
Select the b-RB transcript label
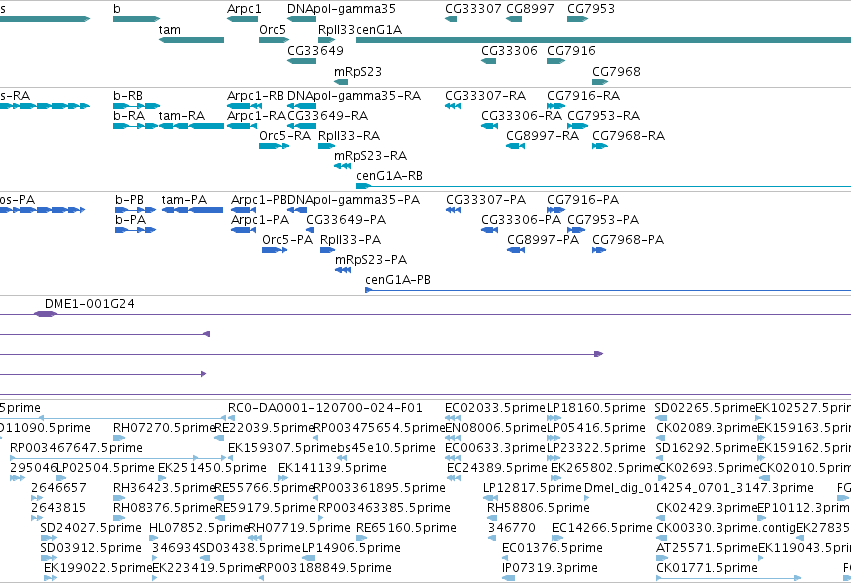[128, 96]
